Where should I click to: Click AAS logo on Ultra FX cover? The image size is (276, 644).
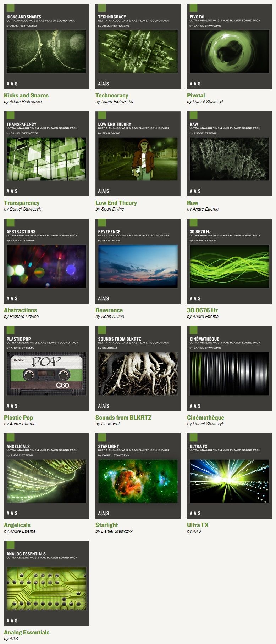click(x=195, y=513)
